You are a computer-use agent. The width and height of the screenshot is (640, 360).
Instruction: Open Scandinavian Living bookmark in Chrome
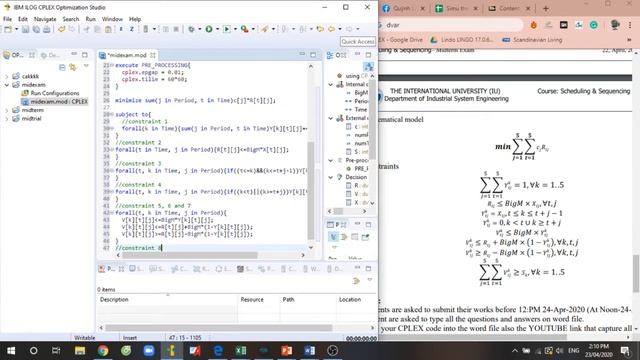532,40
